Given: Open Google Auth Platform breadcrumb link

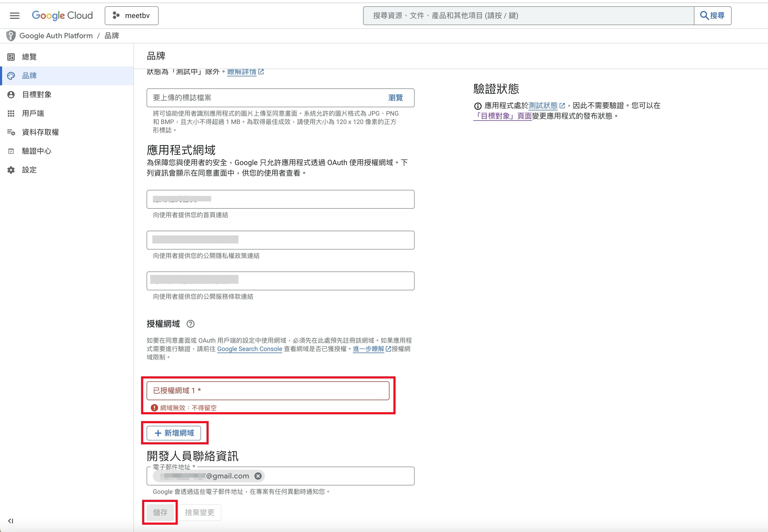Looking at the screenshot, I should point(56,36).
